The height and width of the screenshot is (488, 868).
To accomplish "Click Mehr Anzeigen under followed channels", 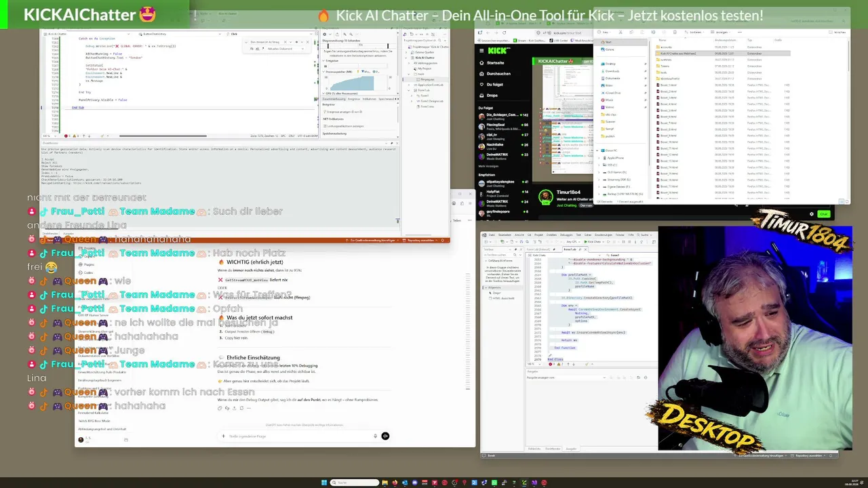I will pos(490,166).
